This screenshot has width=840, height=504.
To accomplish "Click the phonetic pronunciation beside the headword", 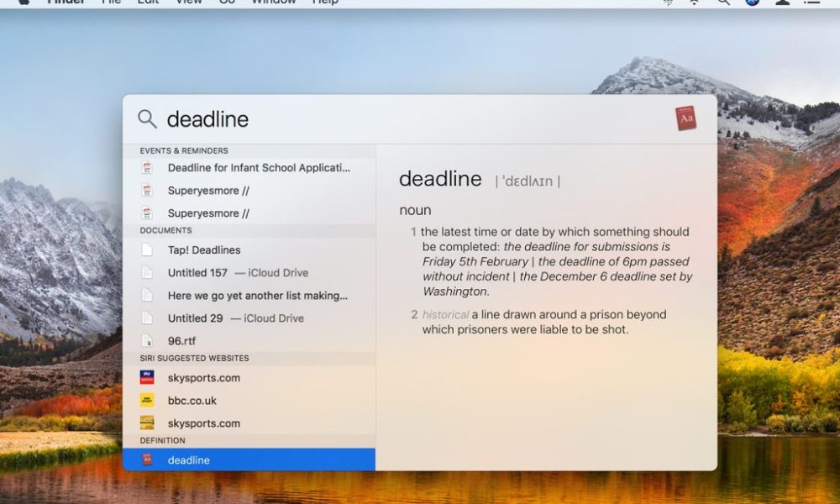I will (528, 181).
